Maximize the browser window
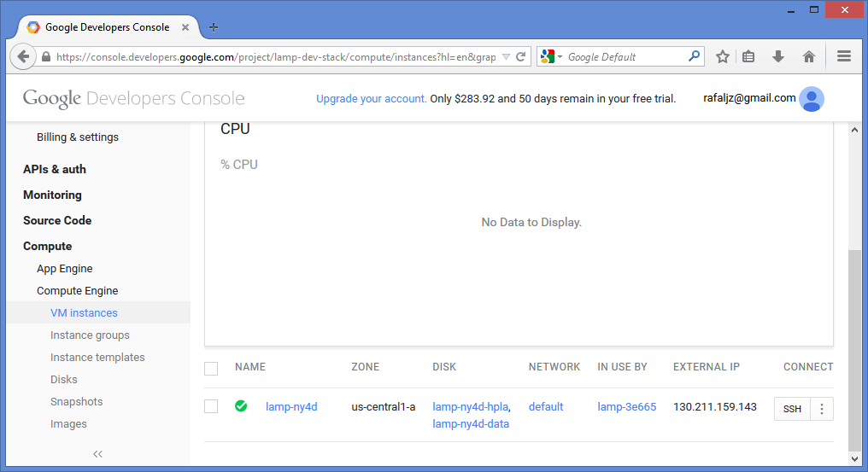The image size is (868, 472). click(813, 10)
